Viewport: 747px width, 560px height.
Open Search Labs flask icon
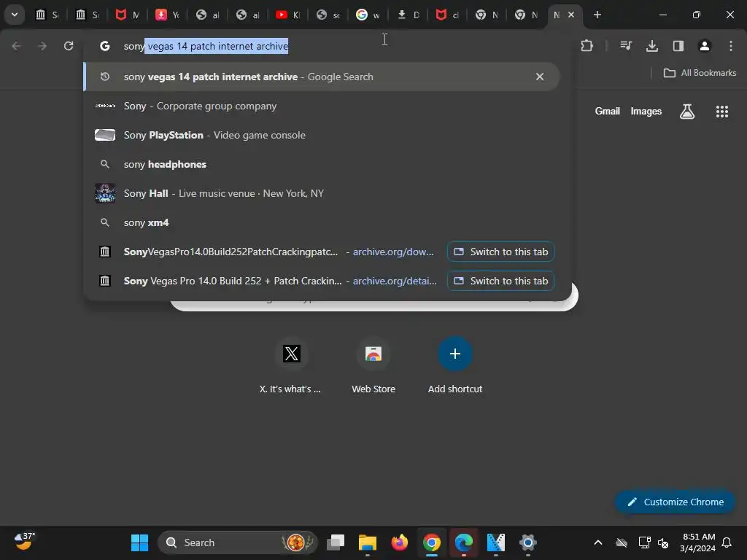pyautogui.click(x=686, y=112)
